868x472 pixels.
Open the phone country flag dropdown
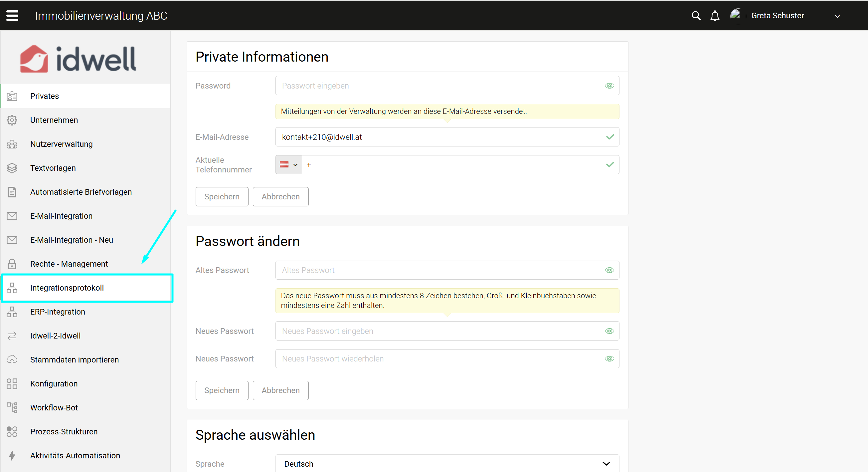pos(289,165)
